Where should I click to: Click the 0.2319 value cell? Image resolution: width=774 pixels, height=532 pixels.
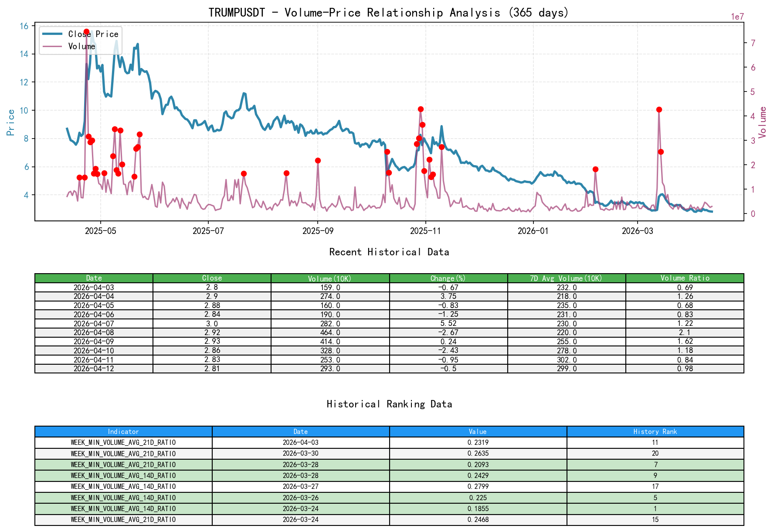coord(478,443)
